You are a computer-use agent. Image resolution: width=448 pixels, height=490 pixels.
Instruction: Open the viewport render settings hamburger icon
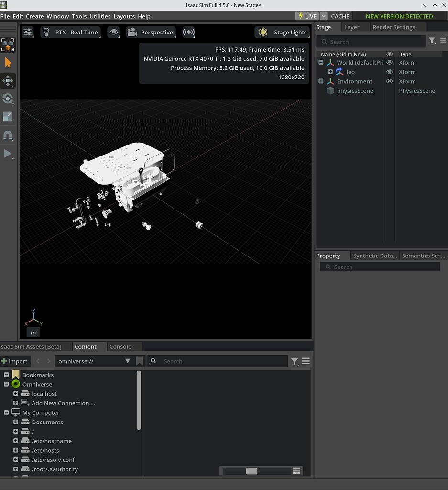27,32
